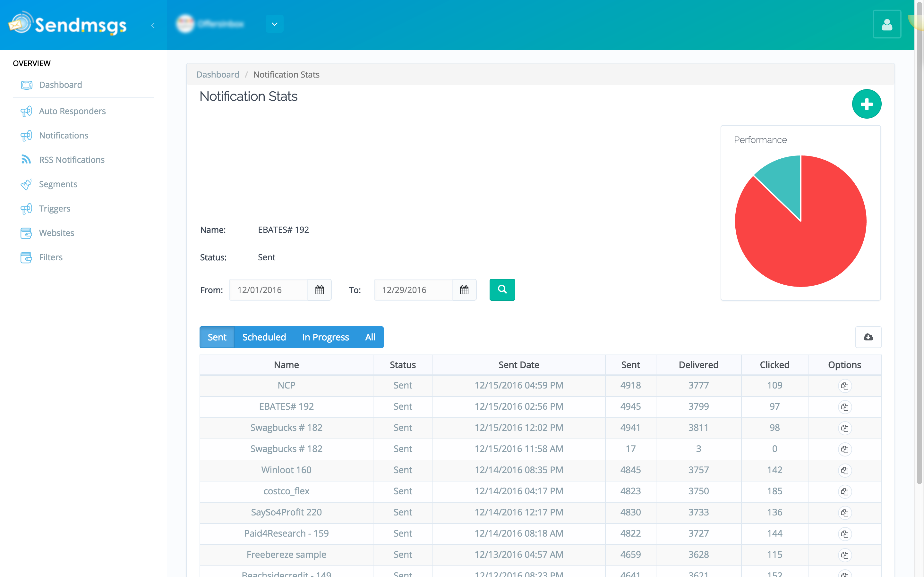
Task: Switch to the In Progress tab
Action: click(x=325, y=337)
